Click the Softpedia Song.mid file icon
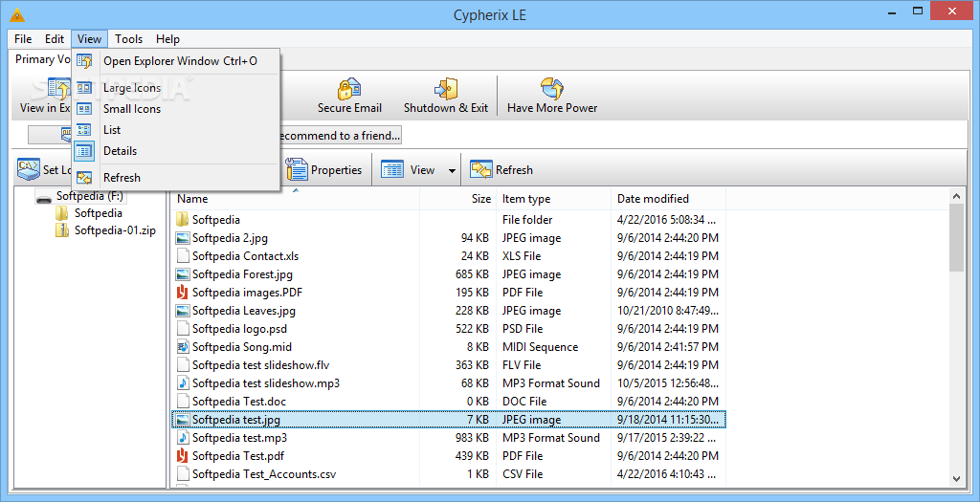 coord(183,347)
